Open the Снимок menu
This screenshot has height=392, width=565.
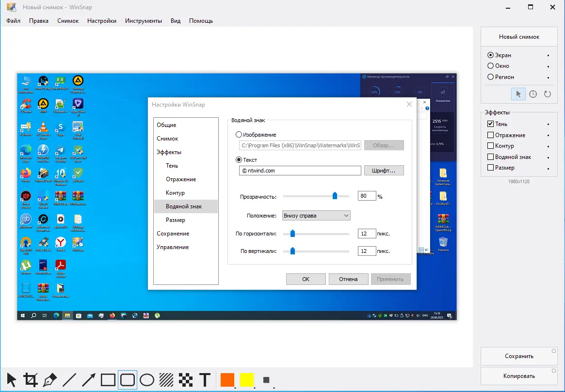(68, 21)
